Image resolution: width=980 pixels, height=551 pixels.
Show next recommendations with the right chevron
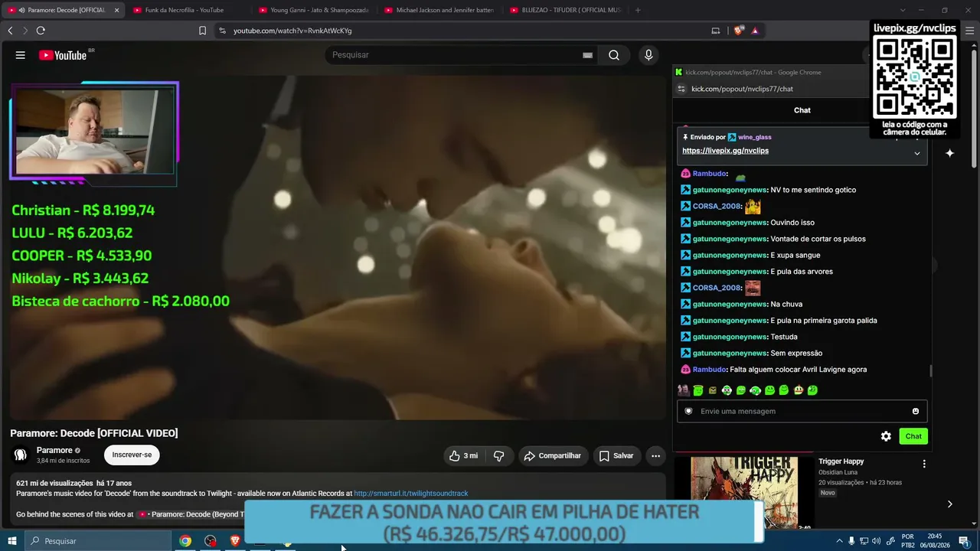[949, 504]
